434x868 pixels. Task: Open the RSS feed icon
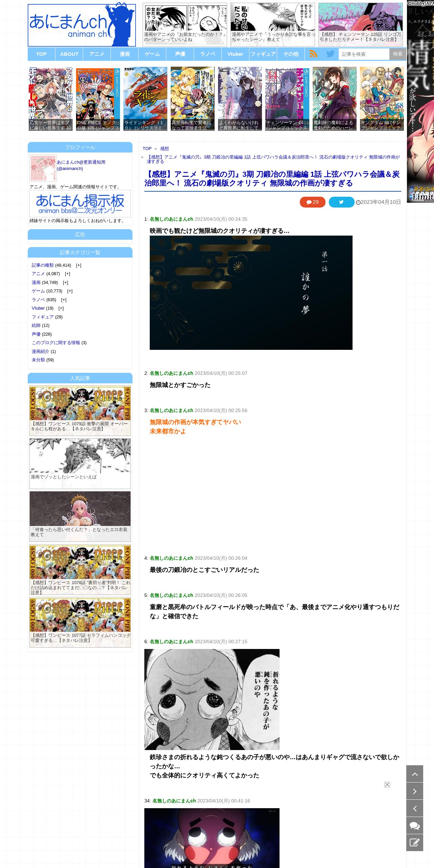(x=313, y=54)
